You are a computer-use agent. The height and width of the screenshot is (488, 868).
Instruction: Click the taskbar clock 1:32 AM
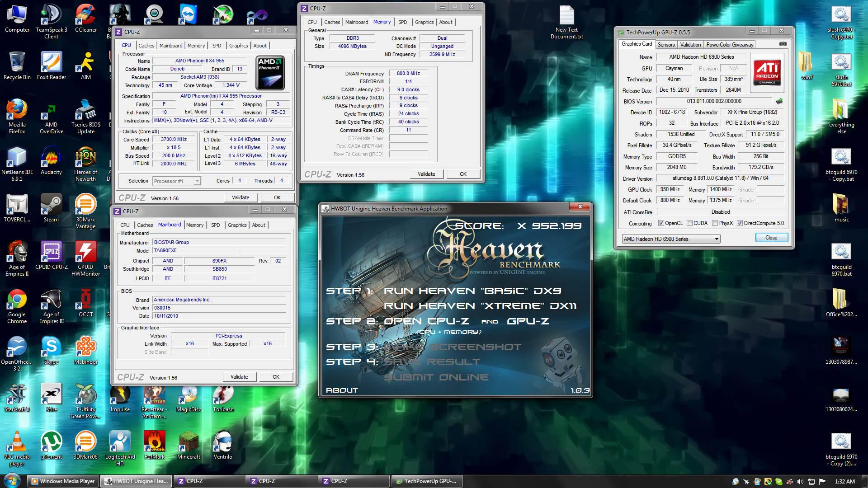845,481
